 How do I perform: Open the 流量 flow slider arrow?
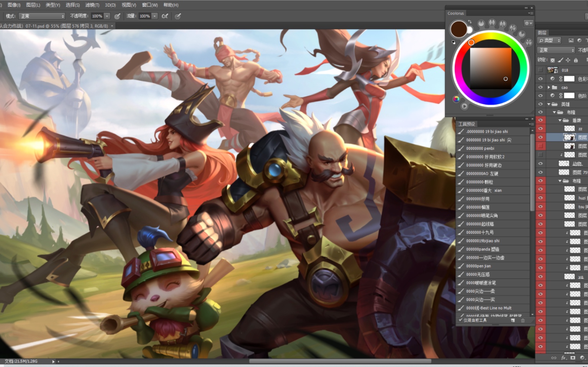coord(154,16)
